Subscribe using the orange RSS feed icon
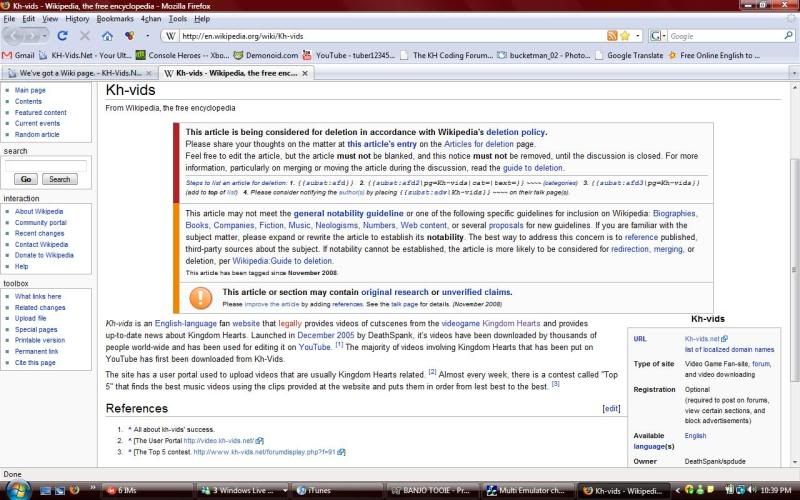Screen dimensions: 800x500 (612, 36)
